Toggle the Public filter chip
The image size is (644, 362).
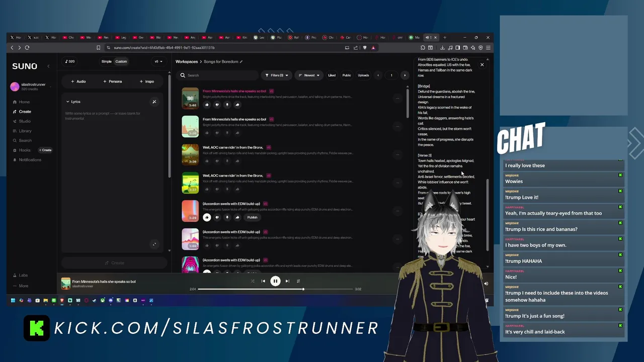click(x=347, y=75)
